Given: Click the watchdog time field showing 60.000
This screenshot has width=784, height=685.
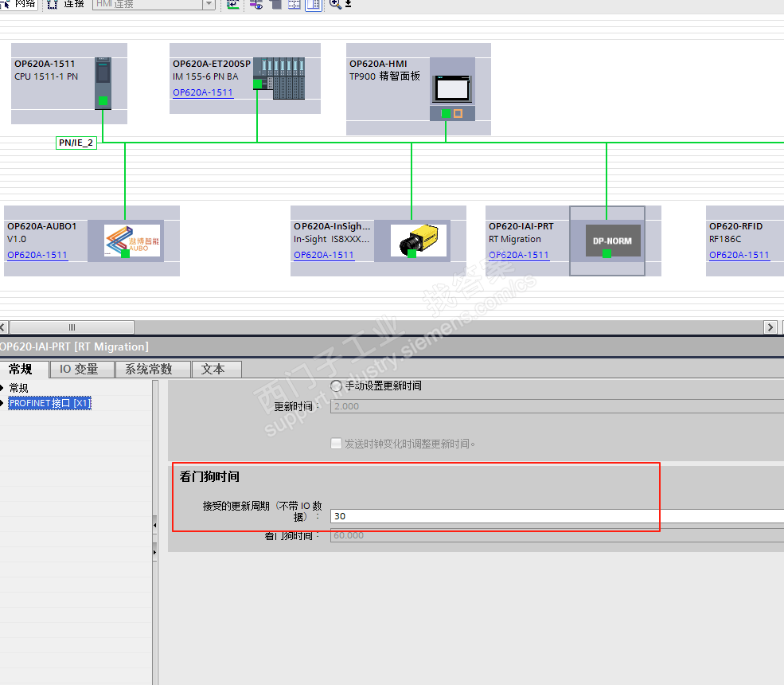Looking at the screenshot, I should coord(557,535).
